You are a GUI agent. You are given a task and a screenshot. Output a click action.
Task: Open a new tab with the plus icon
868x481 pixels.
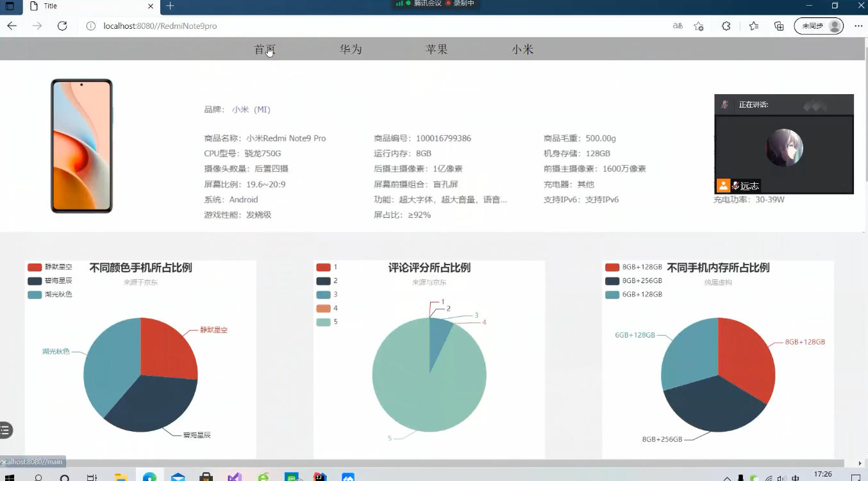(170, 6)
